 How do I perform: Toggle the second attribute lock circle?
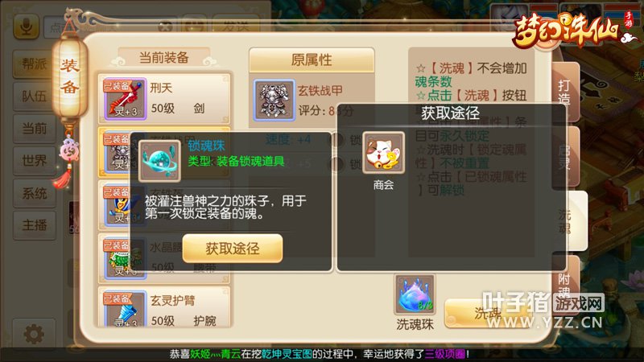click(337, 164)
